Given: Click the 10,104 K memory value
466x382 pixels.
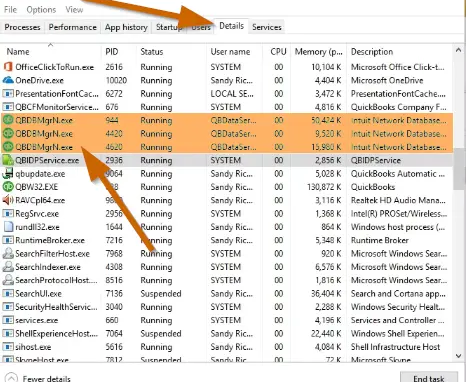Looking at the screenshot, I should [326, 67].
